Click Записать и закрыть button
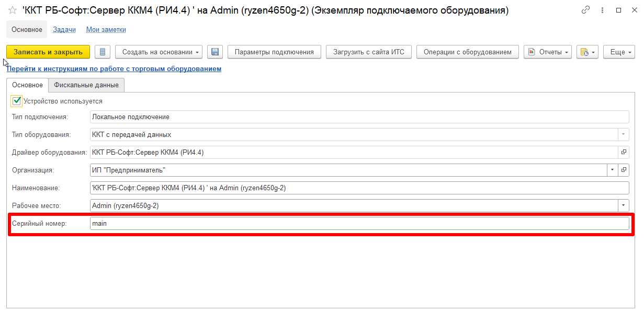Image resolution: width=644 pixels, height=312 pixels. coord(48,52)
